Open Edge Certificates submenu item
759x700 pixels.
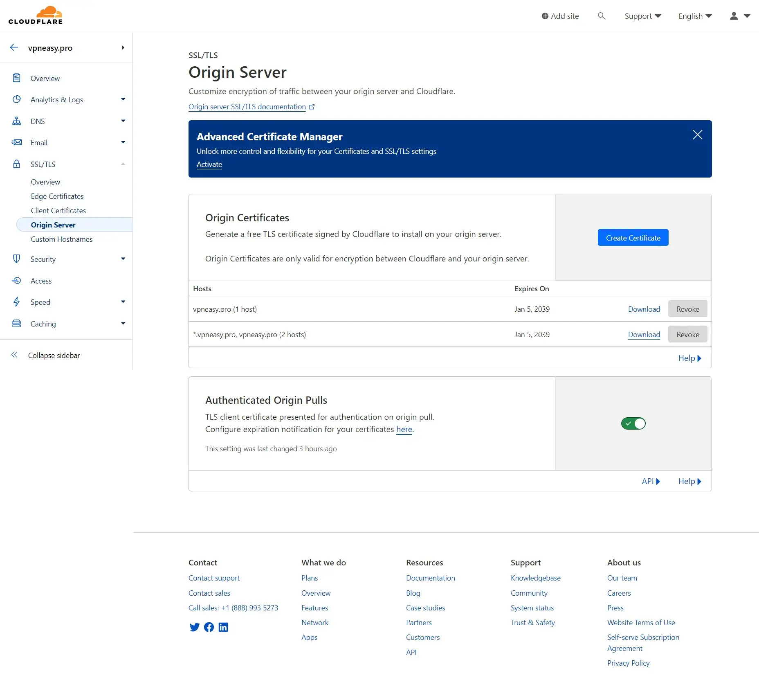(x=57, y=196)
